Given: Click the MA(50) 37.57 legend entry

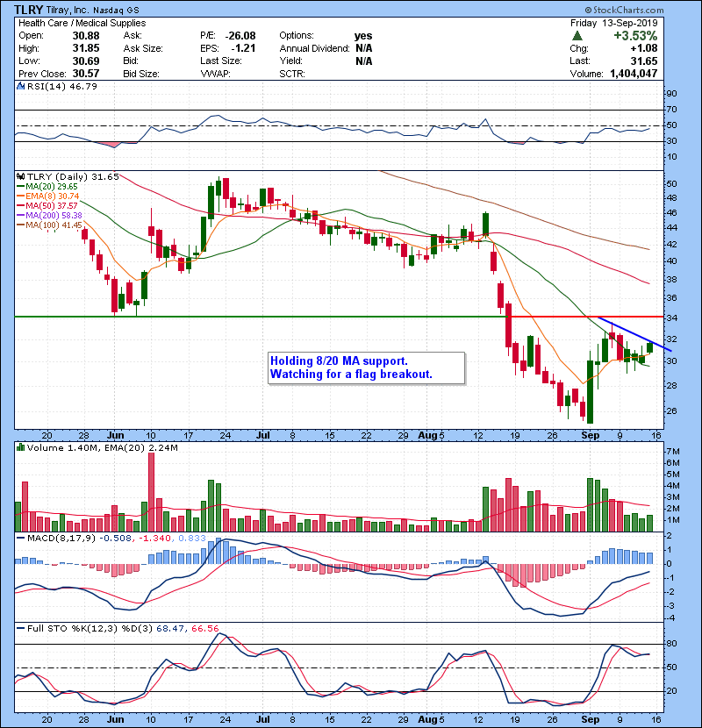Looking at the screenshot, I should tap(47, 205).
